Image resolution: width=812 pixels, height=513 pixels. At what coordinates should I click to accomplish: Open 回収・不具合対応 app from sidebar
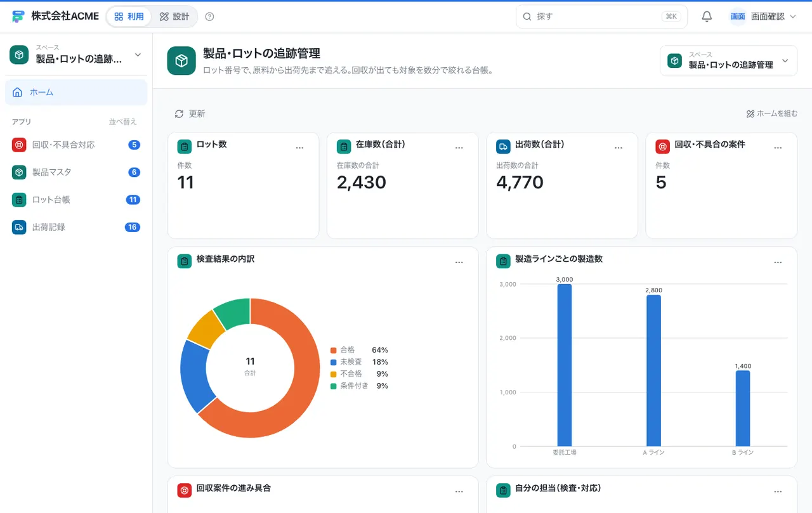pos(76,145)
